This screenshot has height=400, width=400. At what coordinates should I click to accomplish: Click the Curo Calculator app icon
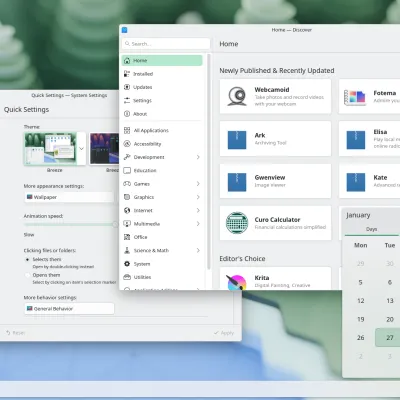237,223
